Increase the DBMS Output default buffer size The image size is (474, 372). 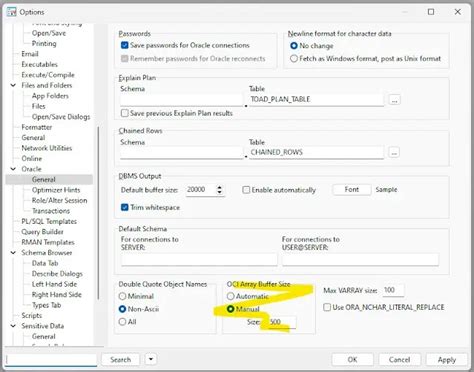coord(219,187)
